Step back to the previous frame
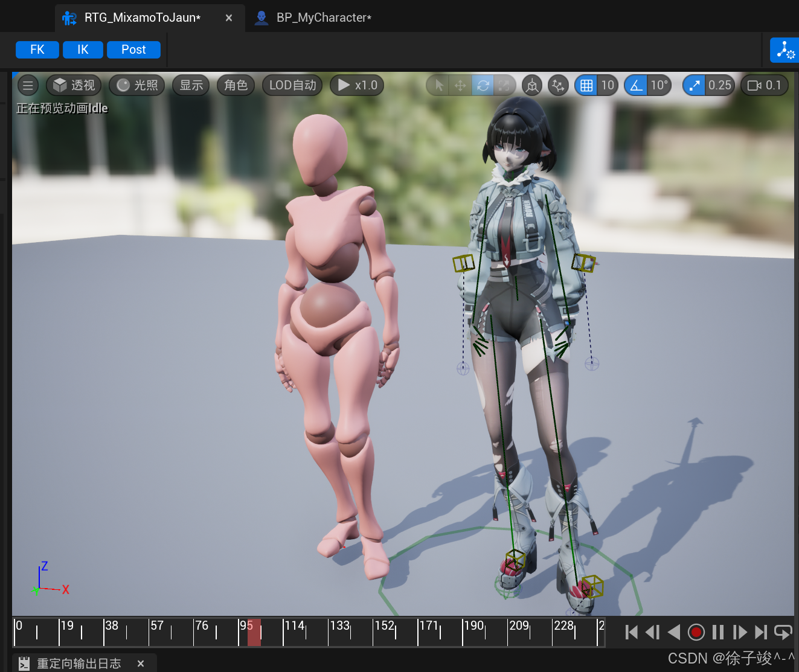The width and height of the screenshot is (799, 672). pos(653,632)
